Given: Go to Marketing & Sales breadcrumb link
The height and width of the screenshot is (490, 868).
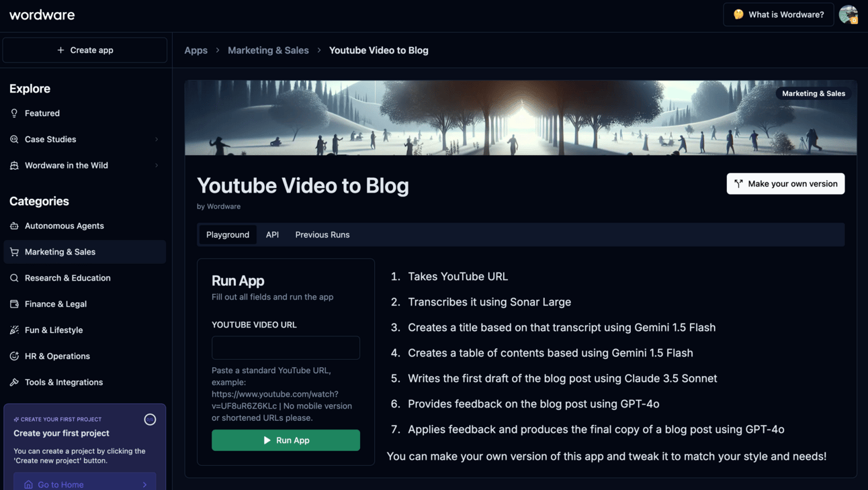Looking at the screenshot, I should click(x=268, y=50).
